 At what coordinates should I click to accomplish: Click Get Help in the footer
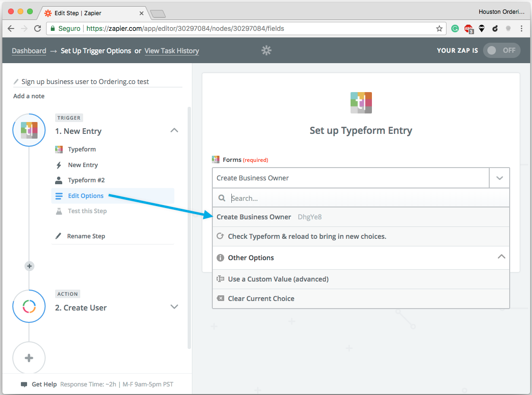(44, 384)
